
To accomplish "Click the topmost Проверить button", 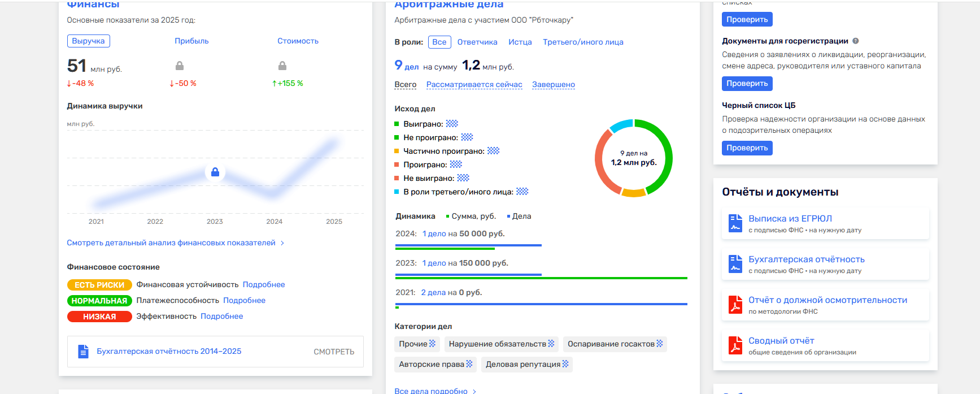I will pos(747,19).
